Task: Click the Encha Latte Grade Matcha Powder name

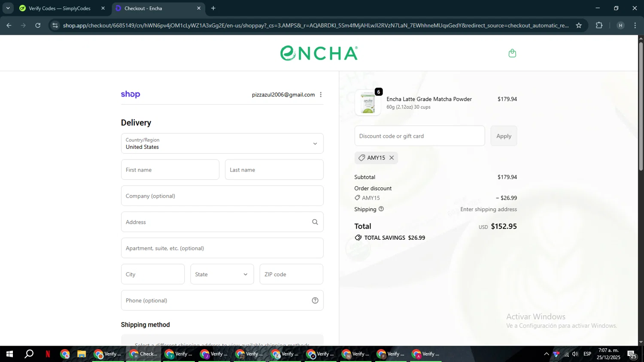Action: [429, 99]
